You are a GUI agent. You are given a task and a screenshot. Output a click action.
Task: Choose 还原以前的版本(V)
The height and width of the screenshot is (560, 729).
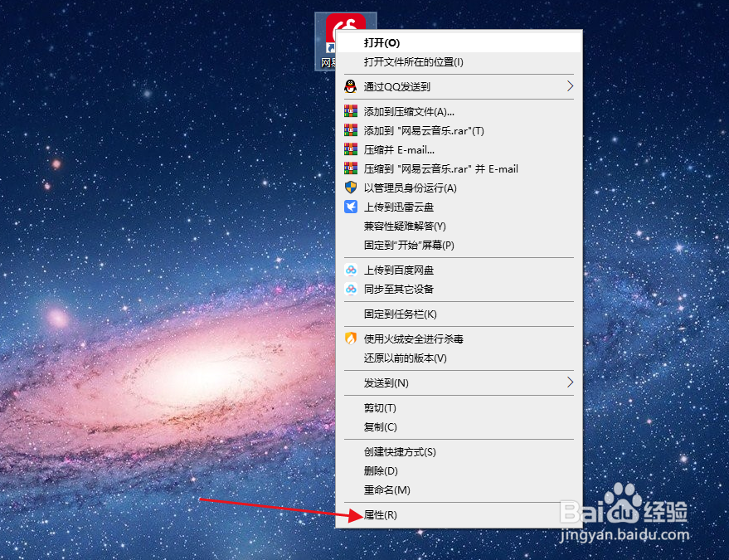(459, 358)
